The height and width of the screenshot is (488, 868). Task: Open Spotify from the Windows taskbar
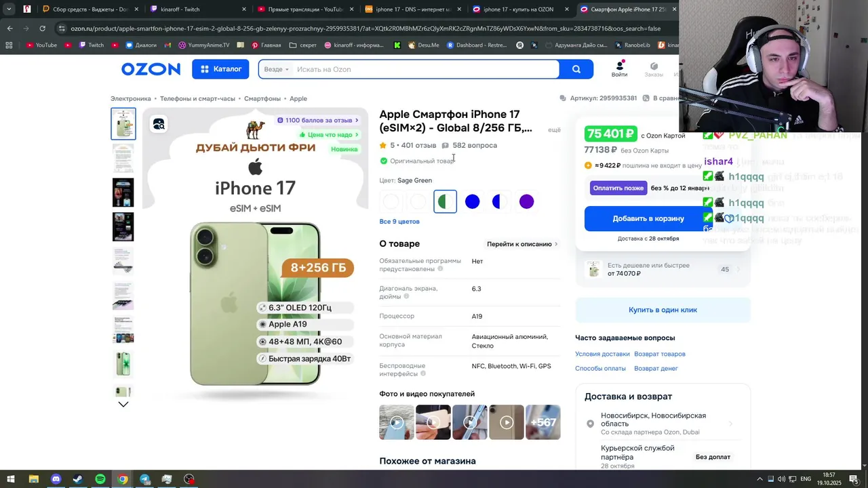[x=100, y=479]
